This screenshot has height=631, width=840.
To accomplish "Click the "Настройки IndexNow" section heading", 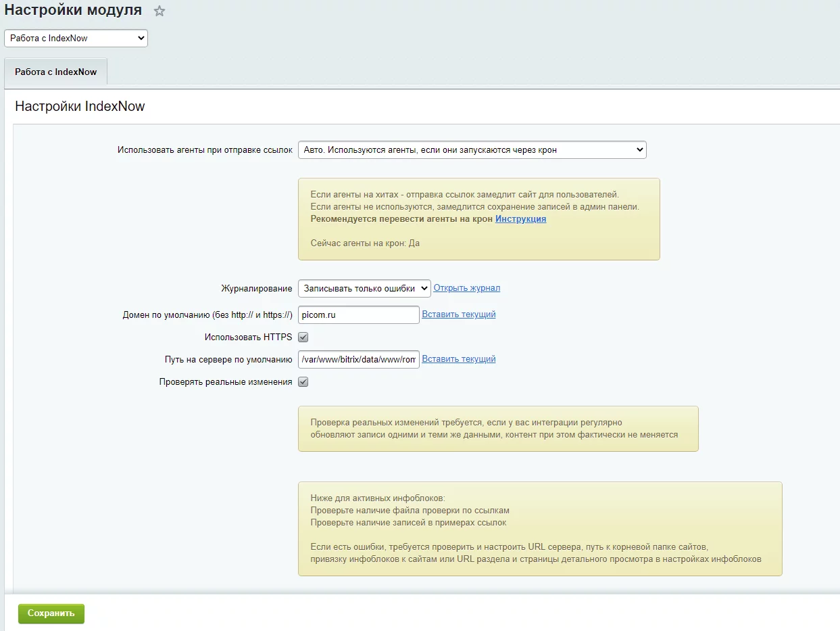I will (80, 106).
